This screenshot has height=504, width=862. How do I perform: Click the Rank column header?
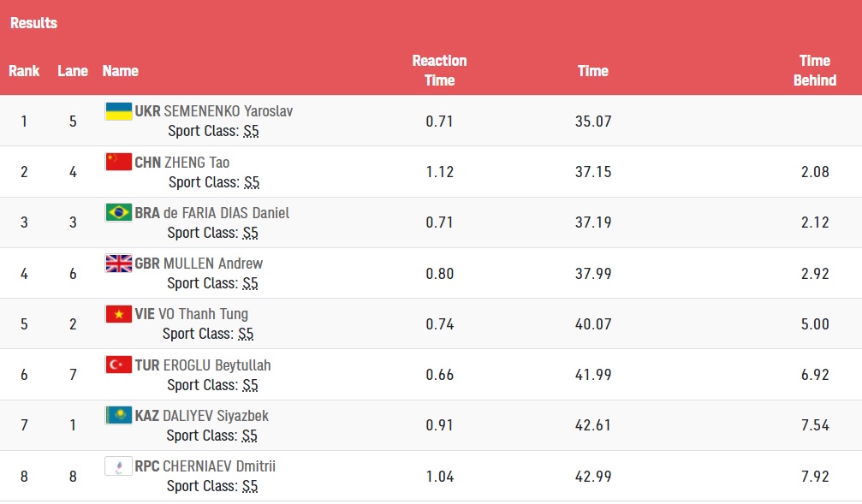[24, 71]
